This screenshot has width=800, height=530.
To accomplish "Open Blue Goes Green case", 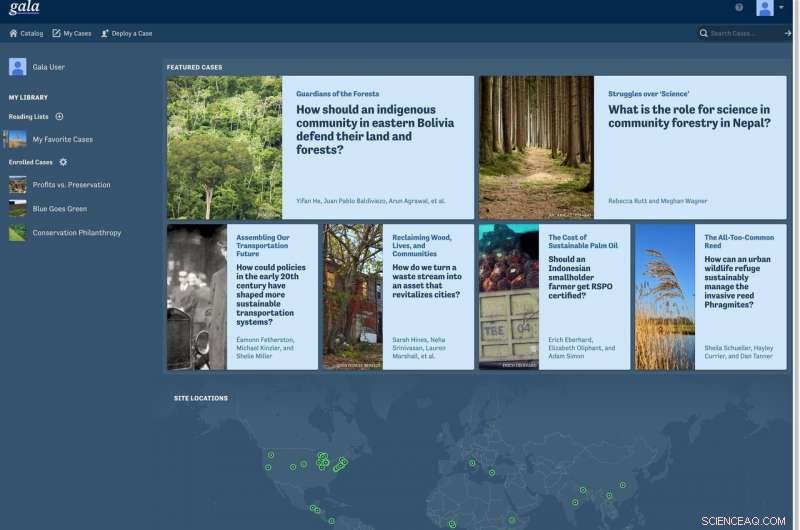I will point(60,209).
